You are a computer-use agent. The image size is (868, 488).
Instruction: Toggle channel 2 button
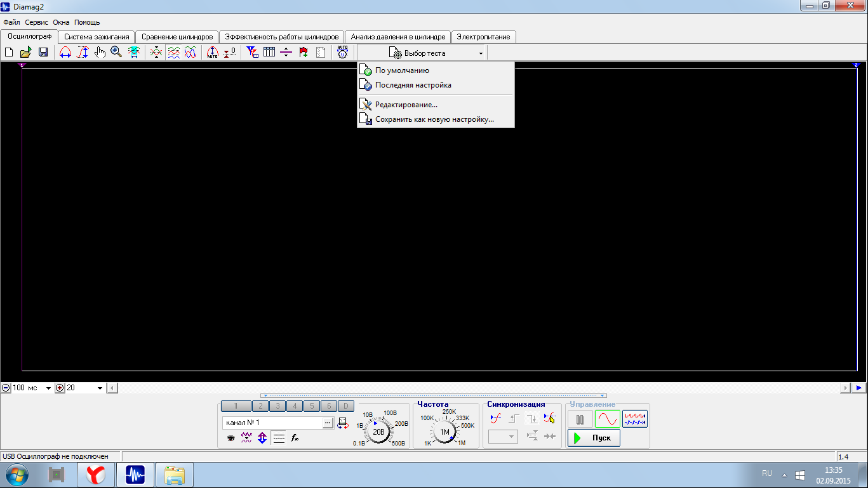[x=260, y=406]
